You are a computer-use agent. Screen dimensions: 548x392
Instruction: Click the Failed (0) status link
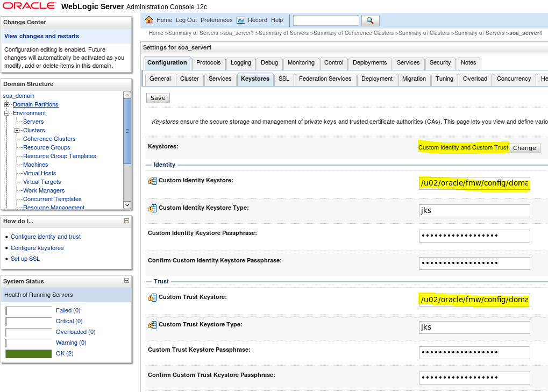pos(68,311)
